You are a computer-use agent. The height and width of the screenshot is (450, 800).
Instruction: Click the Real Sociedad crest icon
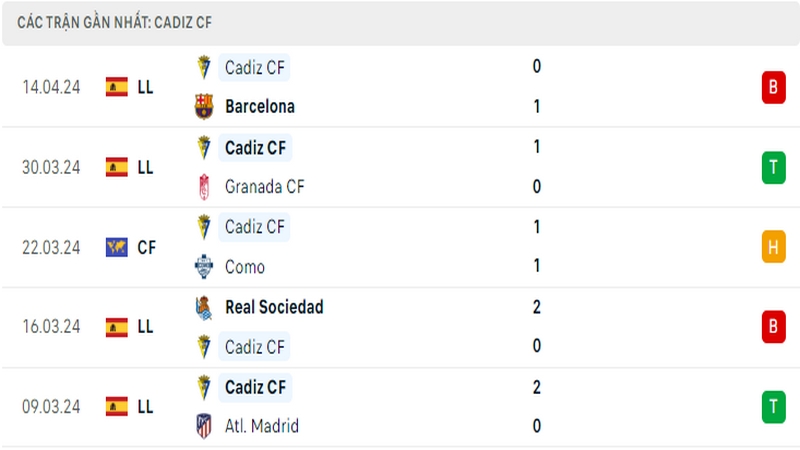pyautogui.click(x=204, y=308)
